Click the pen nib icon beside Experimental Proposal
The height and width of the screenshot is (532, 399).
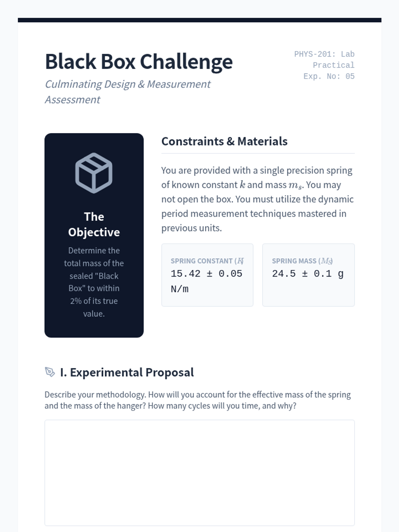50,372
